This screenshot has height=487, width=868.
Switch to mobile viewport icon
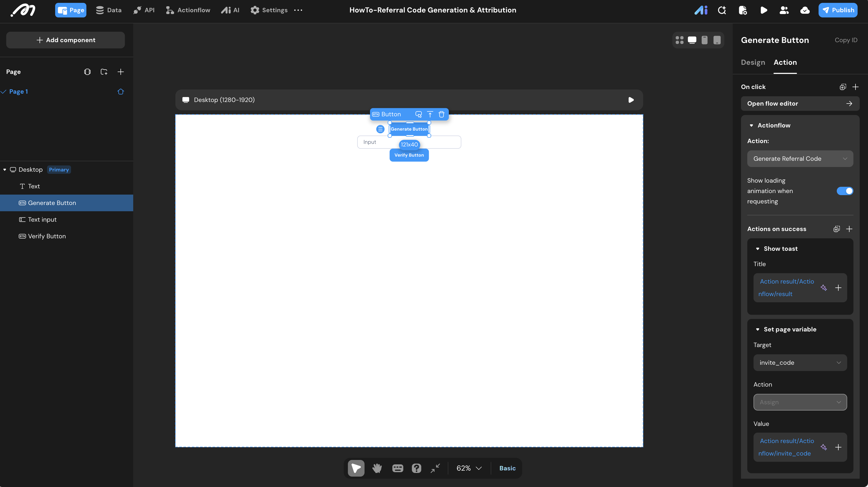point(704,40)
